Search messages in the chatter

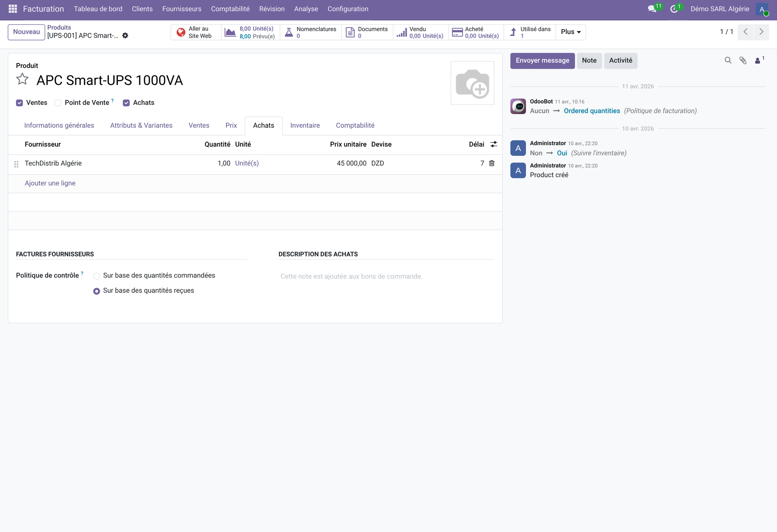(728, 61)
